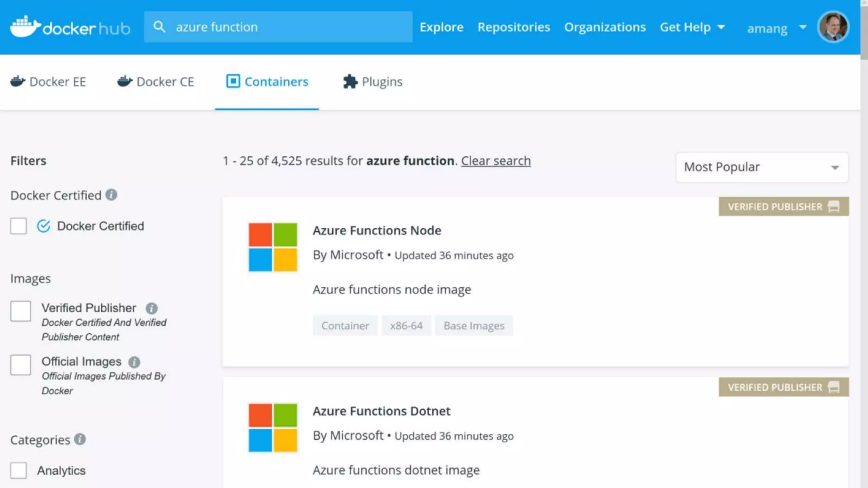
Task: Toggle the Analytics category checkbox
Action: coord(19,471)
